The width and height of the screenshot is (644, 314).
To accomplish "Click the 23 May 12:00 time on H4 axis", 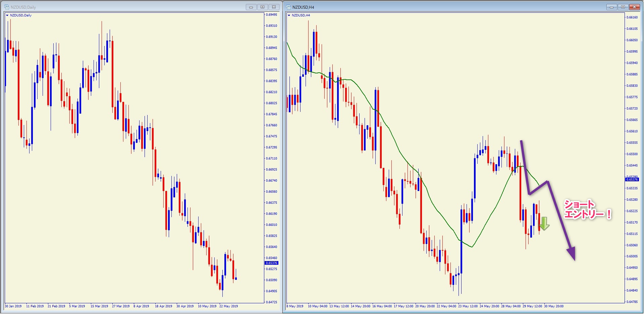I will pos(468,306).
